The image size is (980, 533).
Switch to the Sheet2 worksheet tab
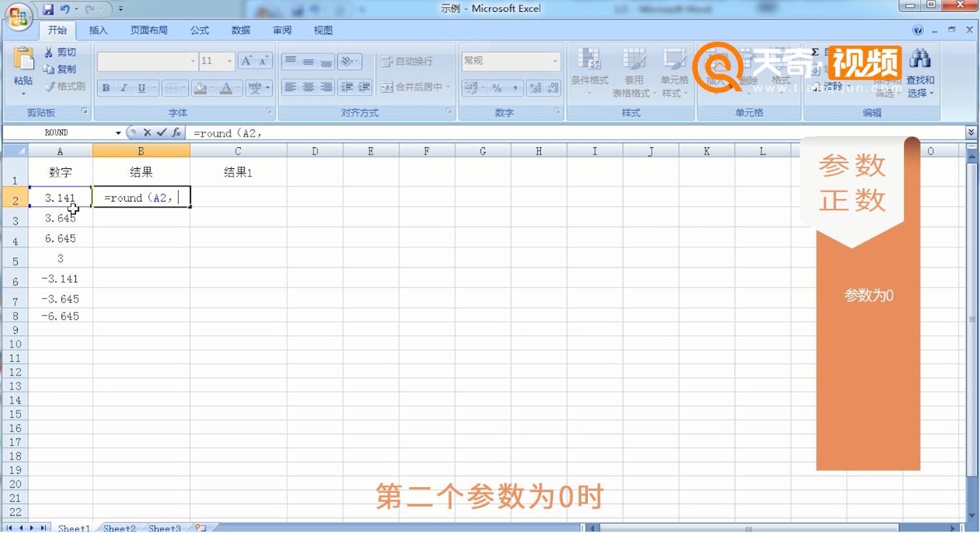click(x=119, y=528)
